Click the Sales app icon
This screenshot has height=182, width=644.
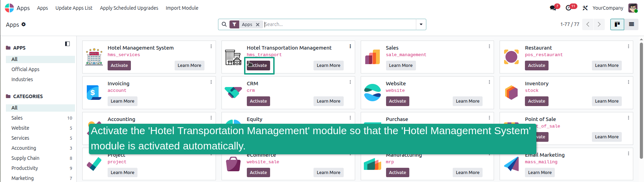(x=373, y=57)
